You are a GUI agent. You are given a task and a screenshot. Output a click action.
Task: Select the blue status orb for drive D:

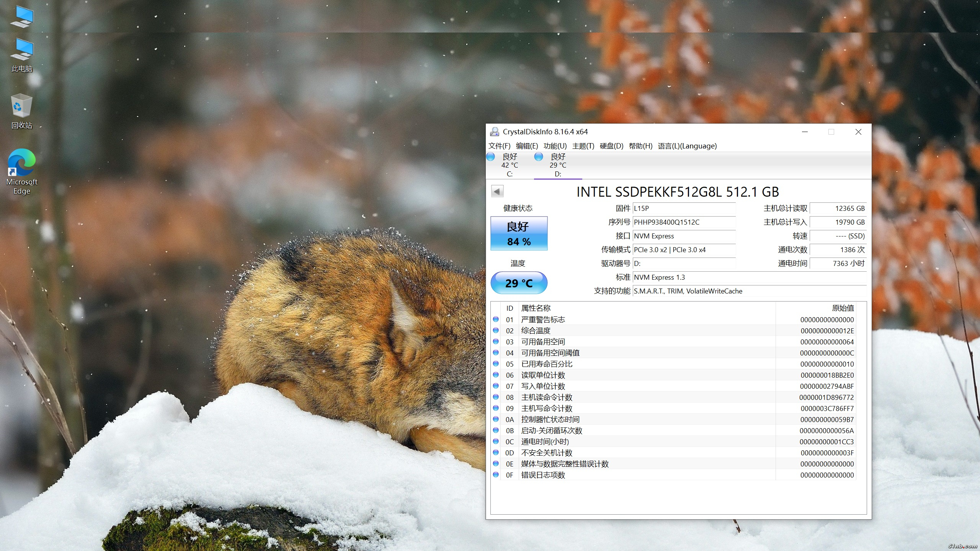pyautogui.click(x=539, y=156)
